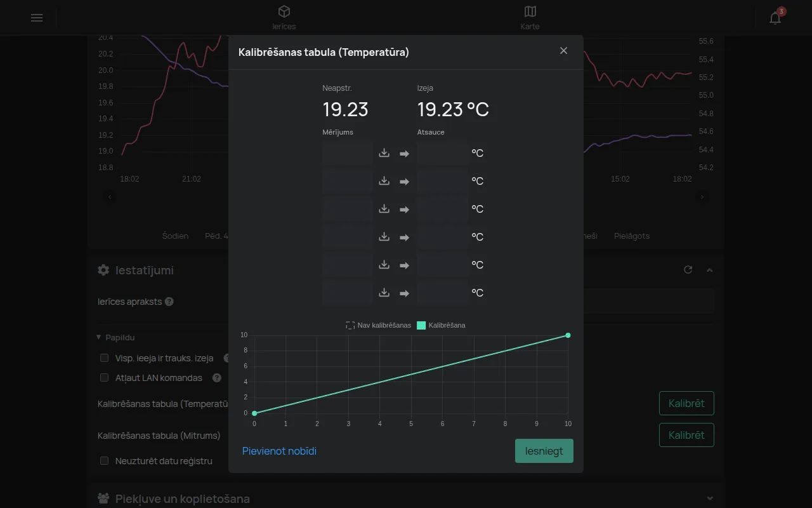This screenshot has height=508, width=812.
Task: Open the notifications bell
Action: [775, 18]
